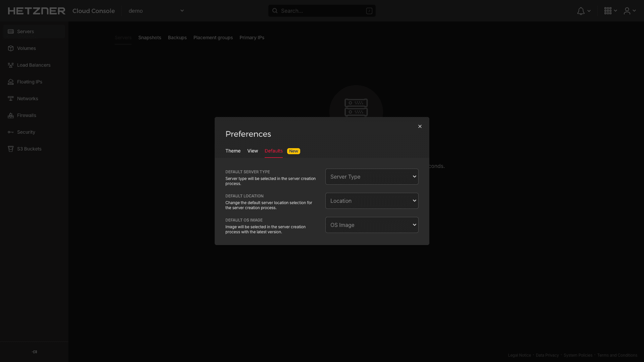Click the Firewalls sidebar icon
The image size is (644, 362).
pyautogui.click(x=11, y=115)
